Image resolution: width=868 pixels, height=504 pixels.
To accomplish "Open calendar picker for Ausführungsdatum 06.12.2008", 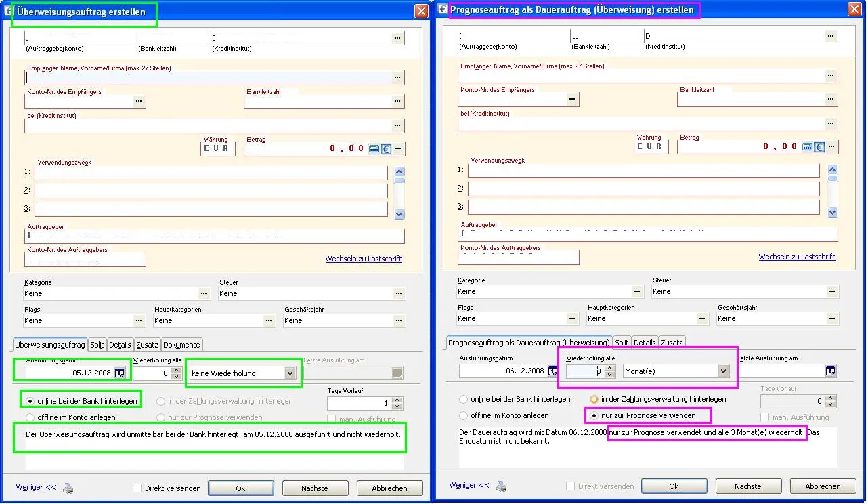I will 552,371.
